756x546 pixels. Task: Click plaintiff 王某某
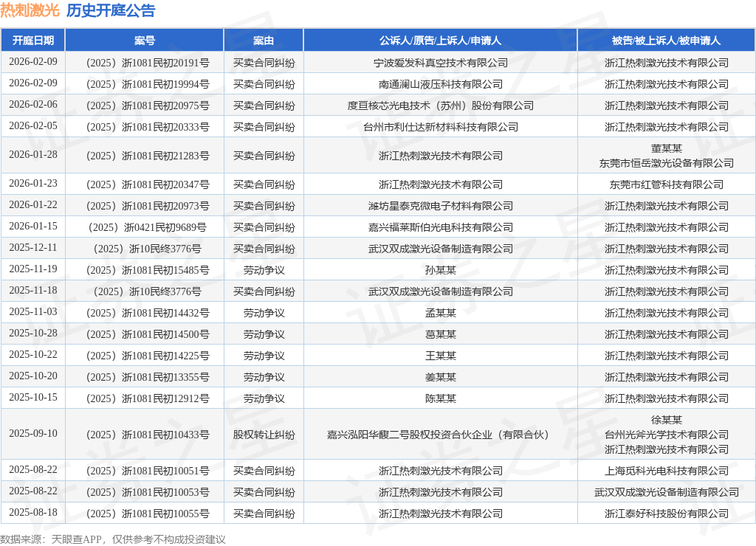click(441, 356)
